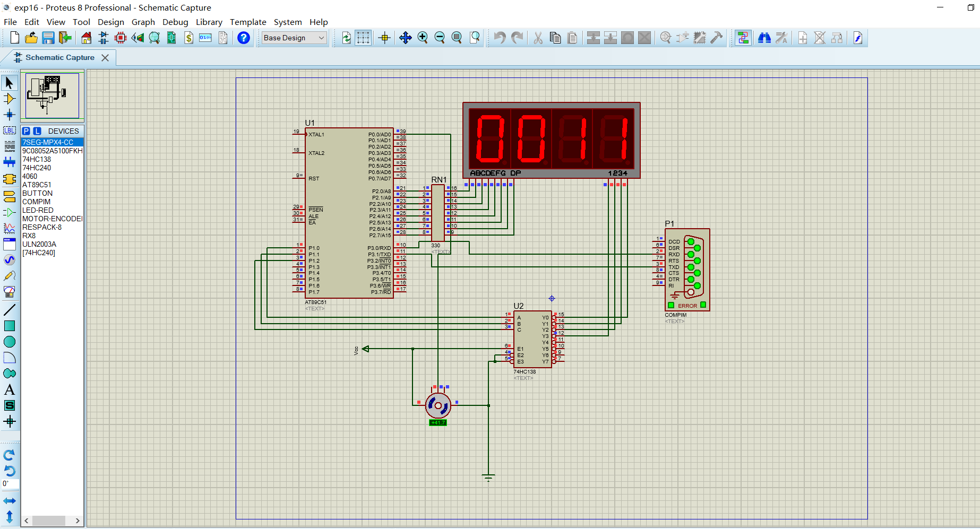Click the U1 AT89C51 microcontroller component
Viewport: 980px width, 529px height.
coord(349,213)
